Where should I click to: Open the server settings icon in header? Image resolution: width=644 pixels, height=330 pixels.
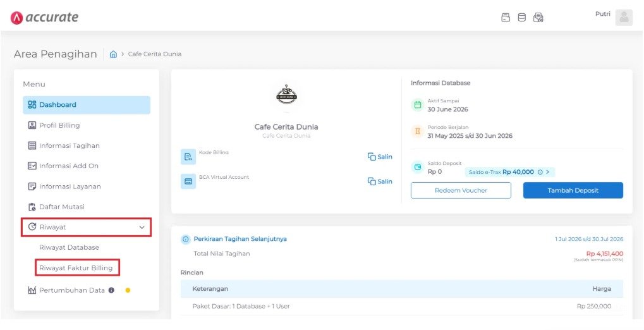click(x=538, y=17)
